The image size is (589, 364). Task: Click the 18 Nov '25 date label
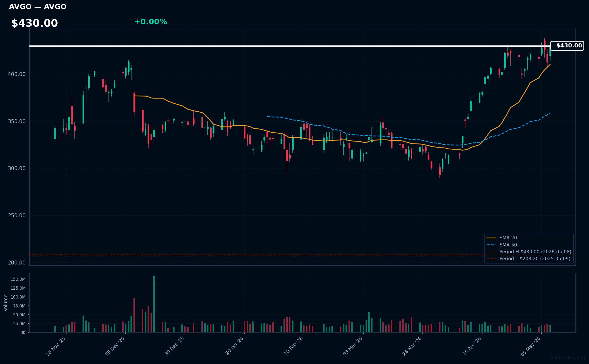56,346
